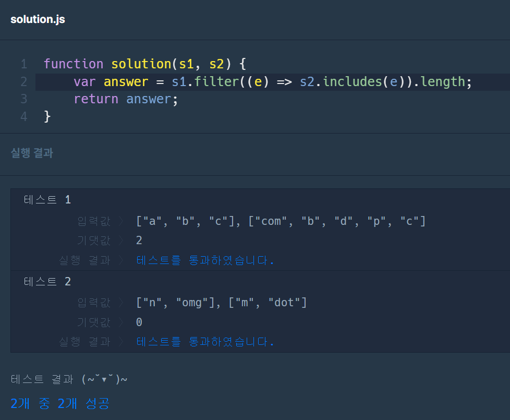Click line number 2 in the gutter
This screenshot has width=510, height=420.
point(24,81)
